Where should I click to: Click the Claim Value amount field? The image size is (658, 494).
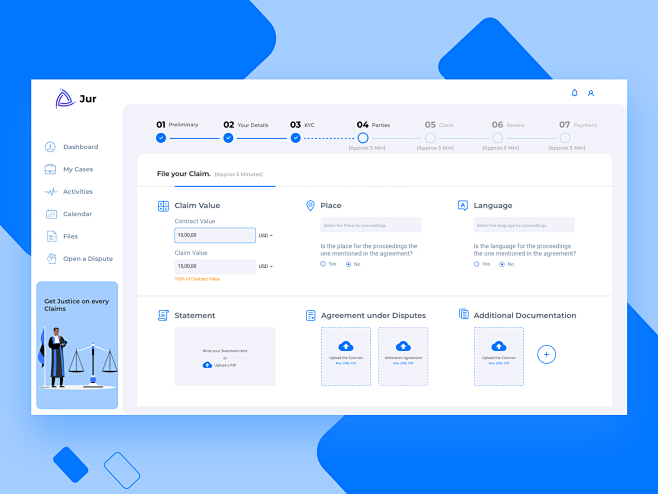click(215, 266)
